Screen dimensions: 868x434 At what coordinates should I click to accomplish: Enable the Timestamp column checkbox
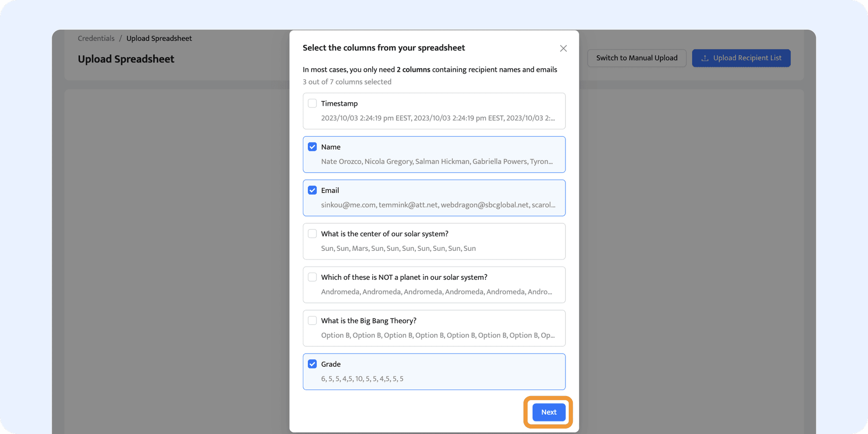[312, 104]
